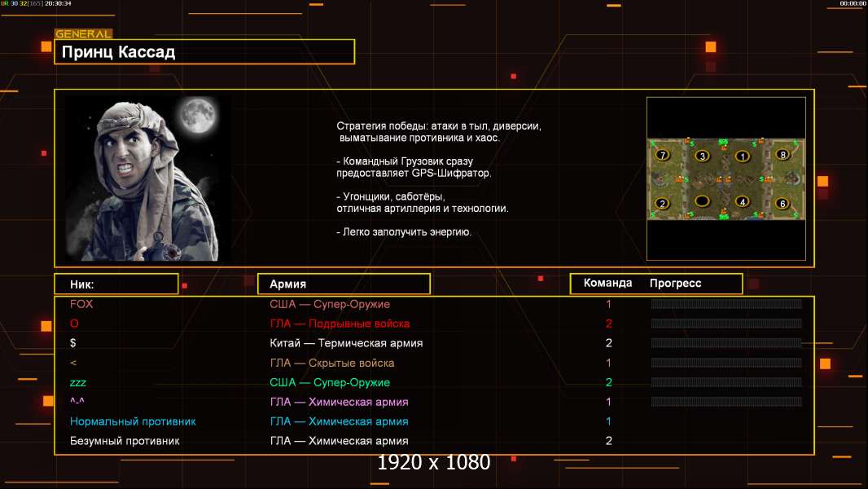
Task: Click the Prince Kassad portrait image
Action: click(142, 178)
